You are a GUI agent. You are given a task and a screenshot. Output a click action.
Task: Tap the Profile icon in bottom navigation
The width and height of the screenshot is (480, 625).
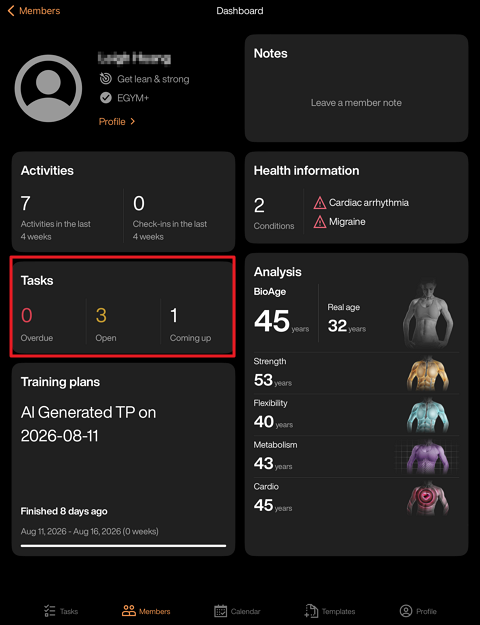point(406,611)
